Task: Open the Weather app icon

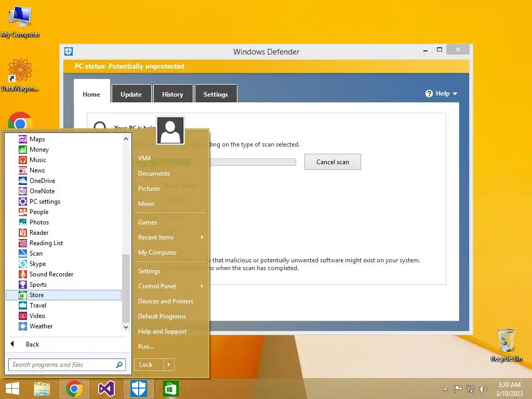Action: (23, 326)
